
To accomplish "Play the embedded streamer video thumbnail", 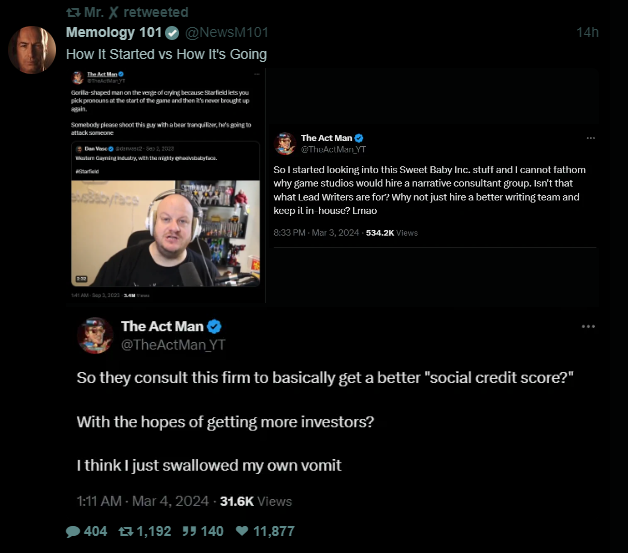I will coord(165,233).
